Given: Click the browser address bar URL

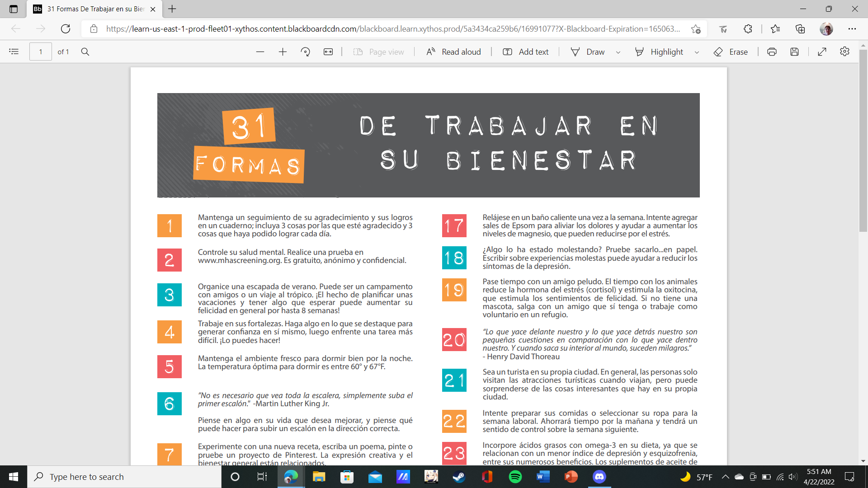Looking at the screenshot, I should click(x=392, y=29).
